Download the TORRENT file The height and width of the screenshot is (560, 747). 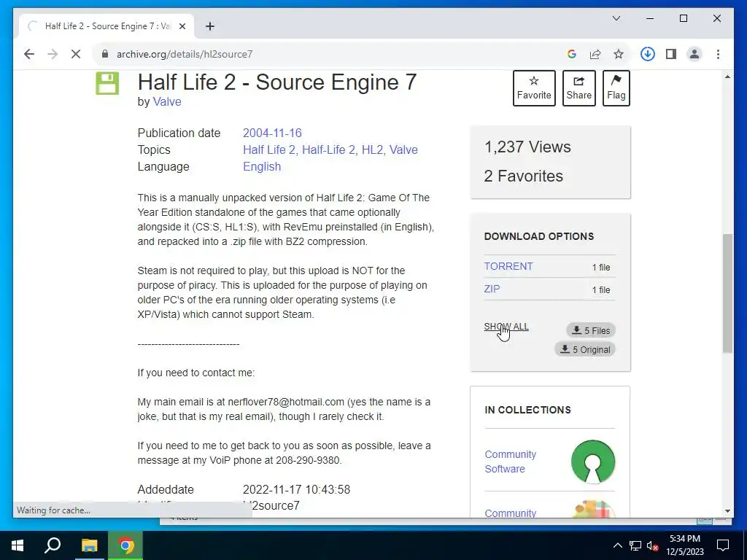(x=508, y=266)
